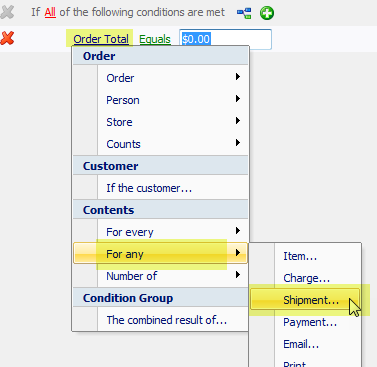Open the 'Number of' submenu
Screen dimensions: 377x367
160,276
